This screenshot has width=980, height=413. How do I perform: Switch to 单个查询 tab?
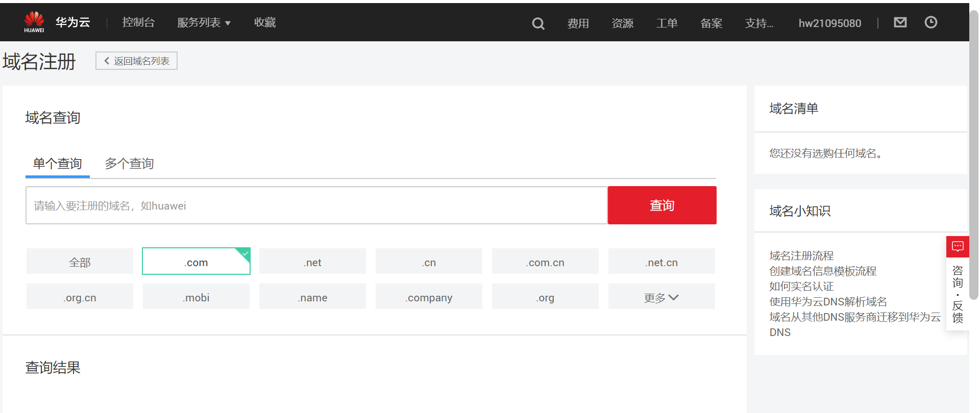[x=58, y=164]
